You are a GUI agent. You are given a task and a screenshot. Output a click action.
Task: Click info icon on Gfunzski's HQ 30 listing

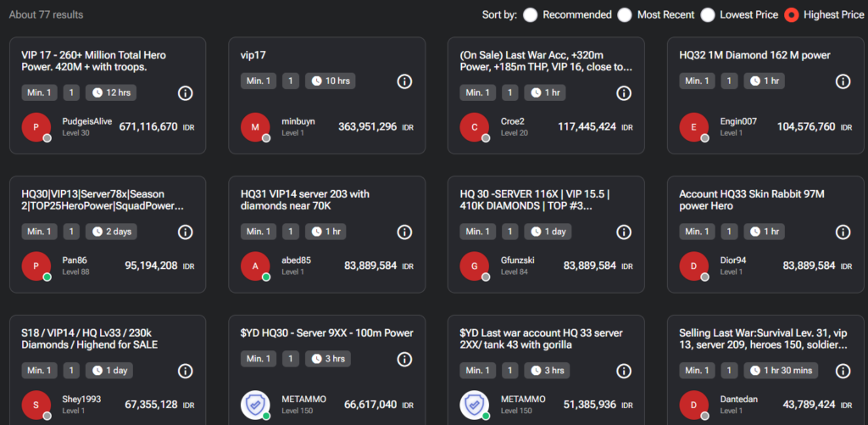624,232
